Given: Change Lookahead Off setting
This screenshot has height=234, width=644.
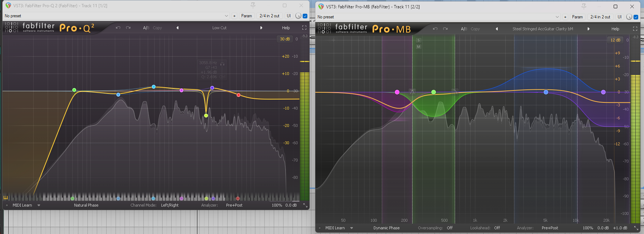Looking at the screenshot, I should pos(497,228).
